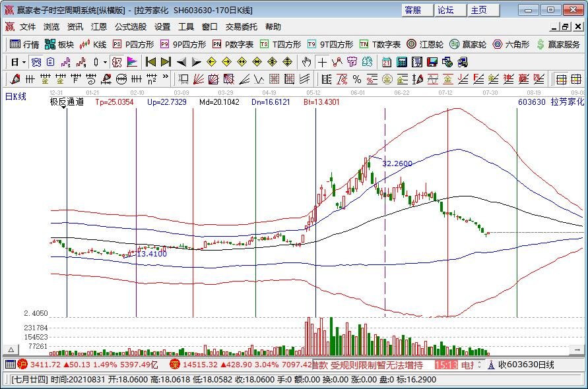Open the 公式选股 menu
Screen dimensions: 588x389
[x=131, y=27]
